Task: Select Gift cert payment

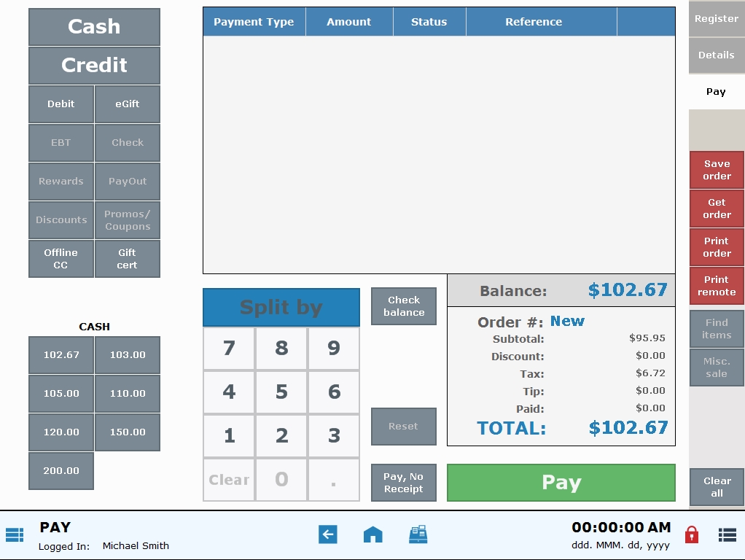Action: pyautogui.click(x=128, y=259)
